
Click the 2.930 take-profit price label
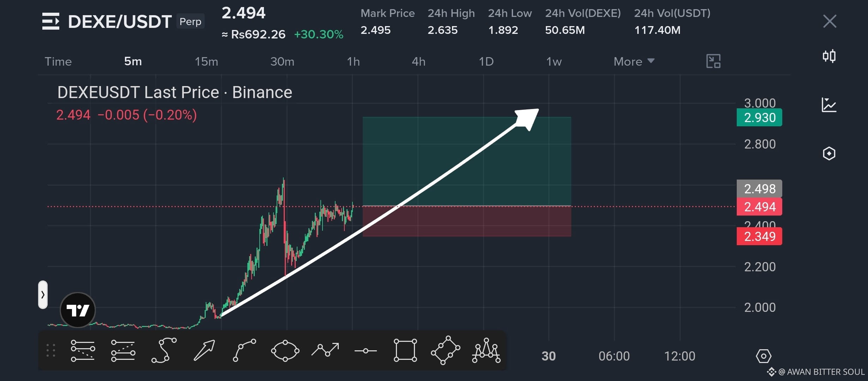pyautogui.click(x=759, y=117)
